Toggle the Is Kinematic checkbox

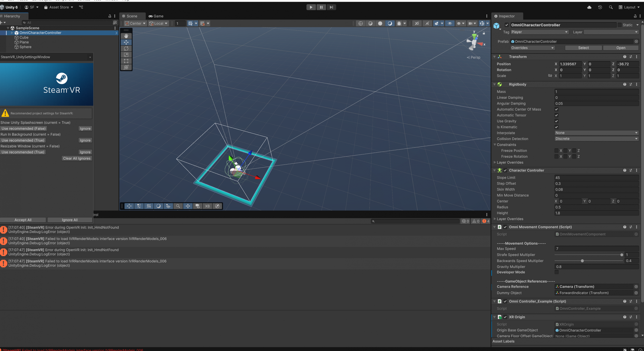(556, 127)
